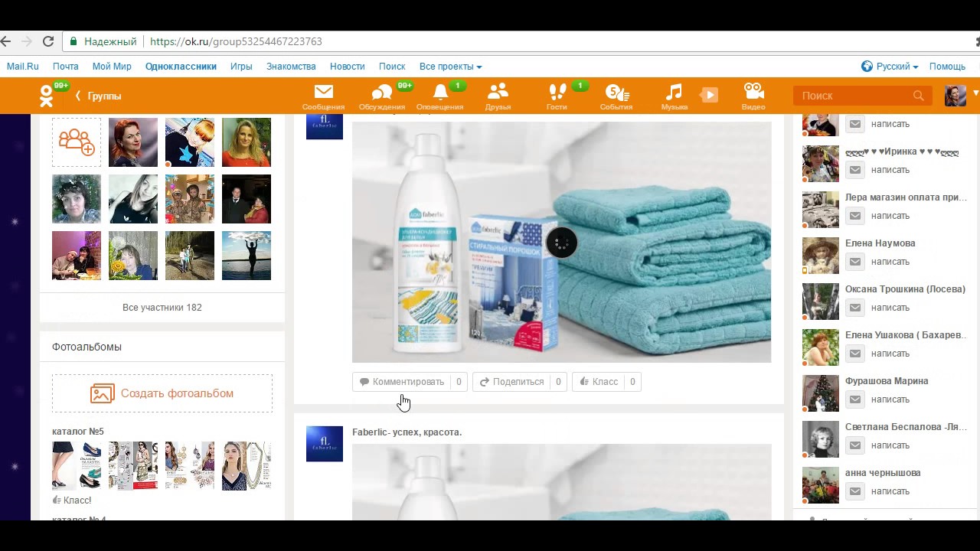This screenshot has height=551, width=980.
Task: Open the Гости footprints icon
Action: click(557, 93)
